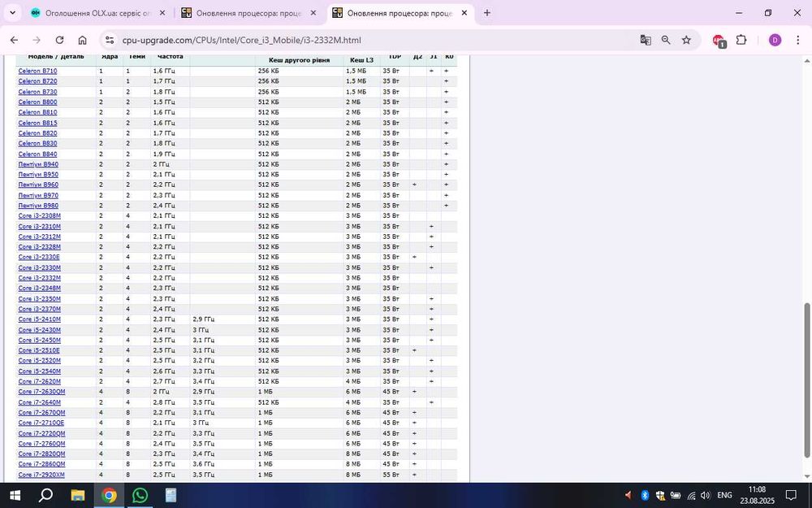812x508 pixels.
Task: Open a new browser tab
Action: point(486,13)
